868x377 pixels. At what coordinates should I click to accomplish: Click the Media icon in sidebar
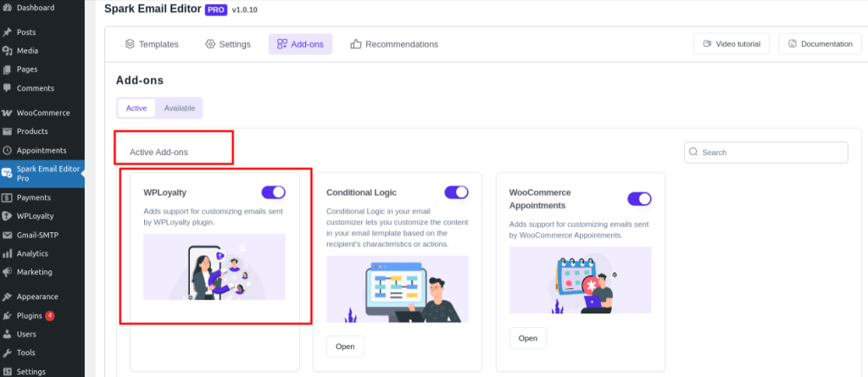click(x=7, y=51)
